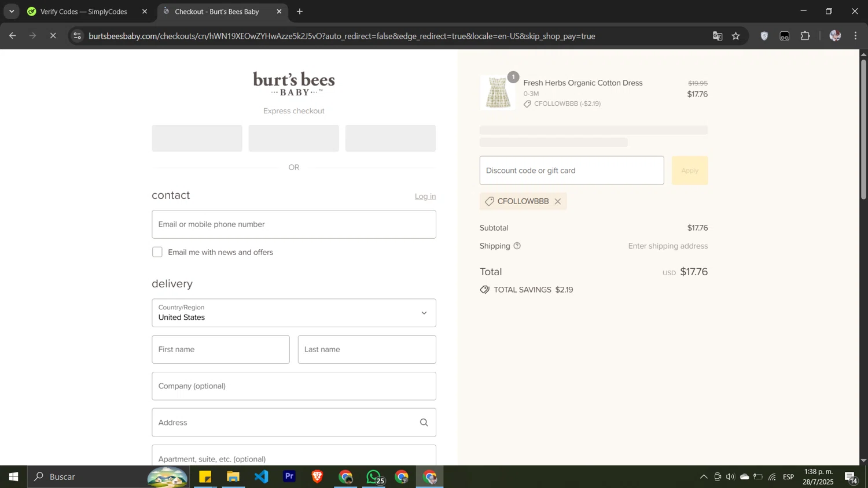Open the Windows Start menu
The image size is (868, 488).
[x=13, y=477]
